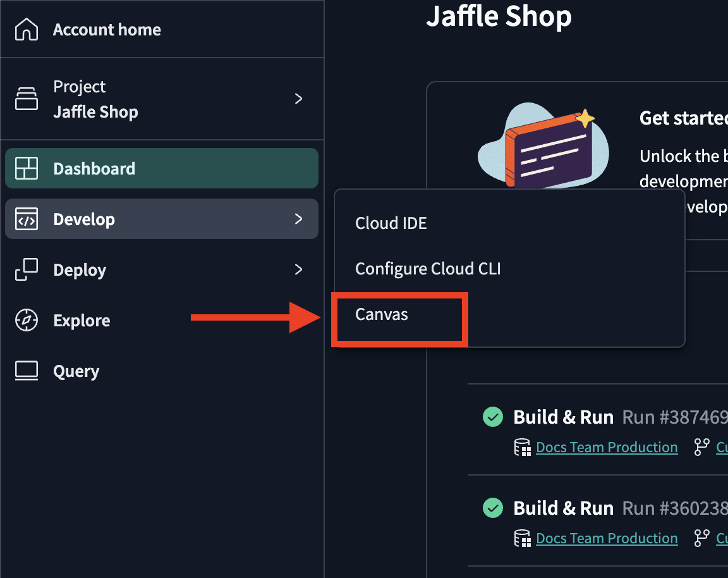This screenshot has width=728, height=578.
Task: Click the database icon beside Docs Team Production
Action: pos(523,447)
